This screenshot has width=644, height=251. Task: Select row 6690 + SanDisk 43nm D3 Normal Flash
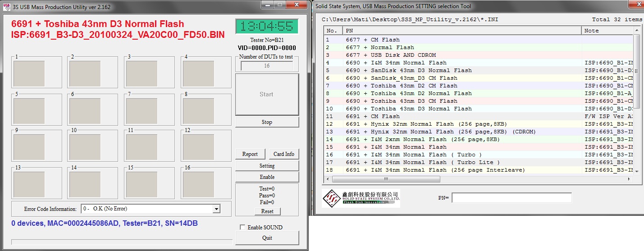pyautogui.click(x=479, y=70)
